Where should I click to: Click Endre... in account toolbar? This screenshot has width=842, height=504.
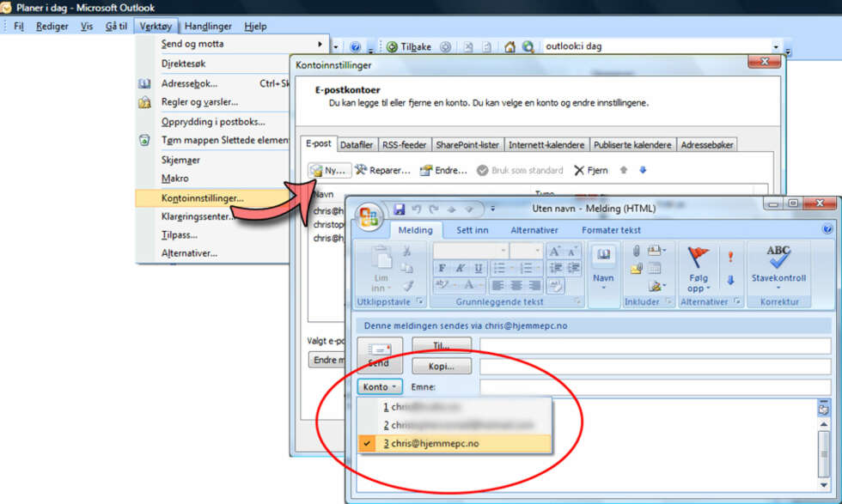[443, 170]
